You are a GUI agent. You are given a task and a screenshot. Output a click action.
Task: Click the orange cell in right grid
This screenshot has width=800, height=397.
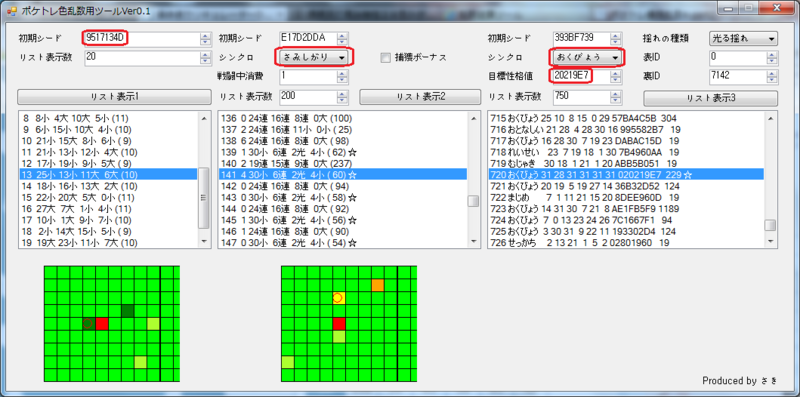tap(378, 285)
